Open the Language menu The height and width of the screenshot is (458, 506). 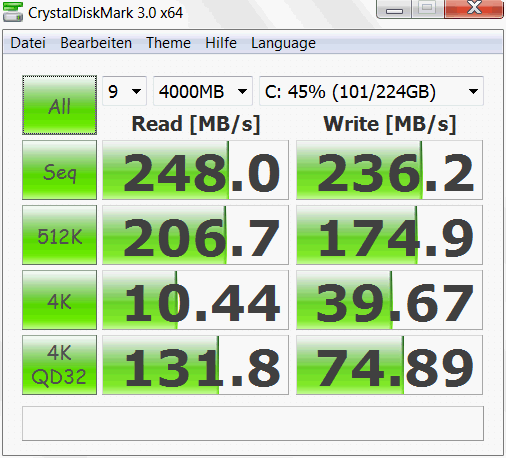283,44
